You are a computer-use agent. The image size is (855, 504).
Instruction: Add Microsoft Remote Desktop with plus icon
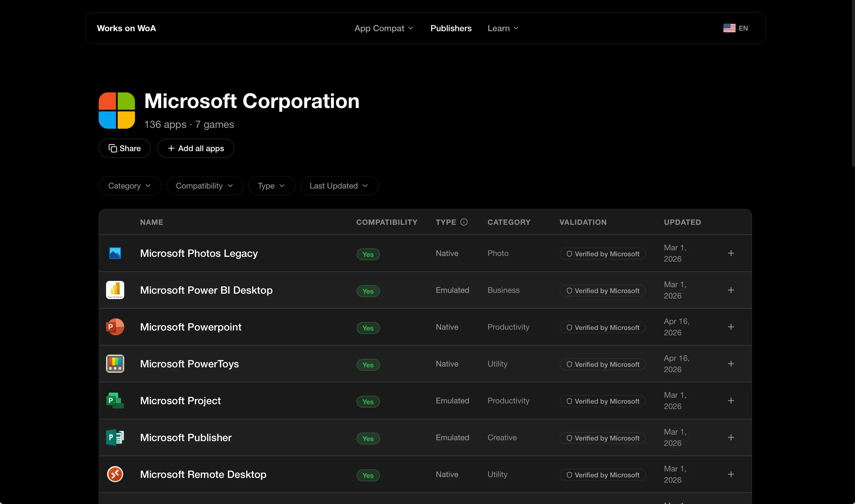(731, 475)
